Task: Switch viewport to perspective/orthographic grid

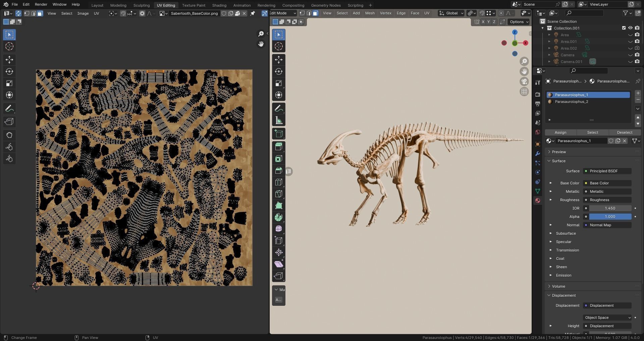Action: pos(524,92)
